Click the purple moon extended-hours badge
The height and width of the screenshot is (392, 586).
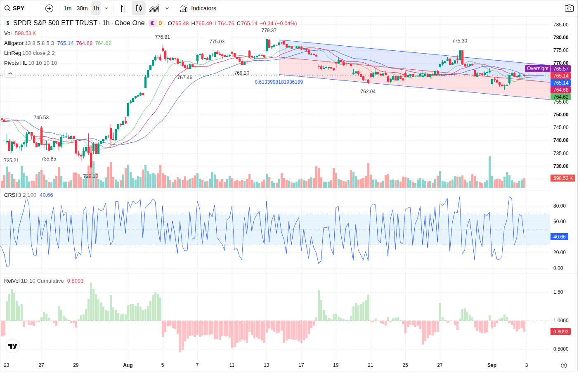(152, 23)
